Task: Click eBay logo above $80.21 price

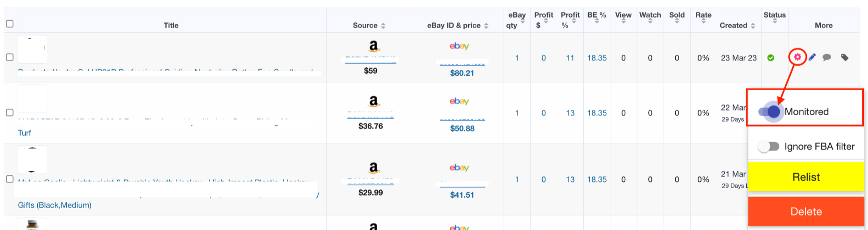Action: 459,46
